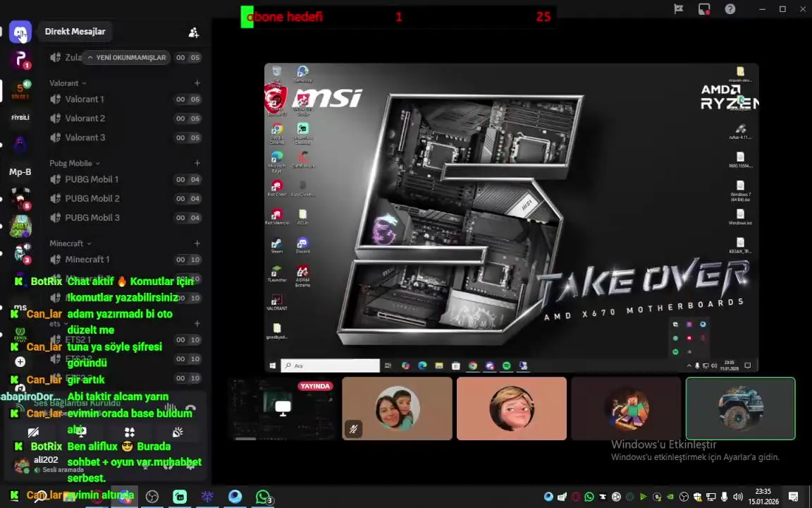
Task: Click the new group DM icon
Action: [x=194, y=32]
